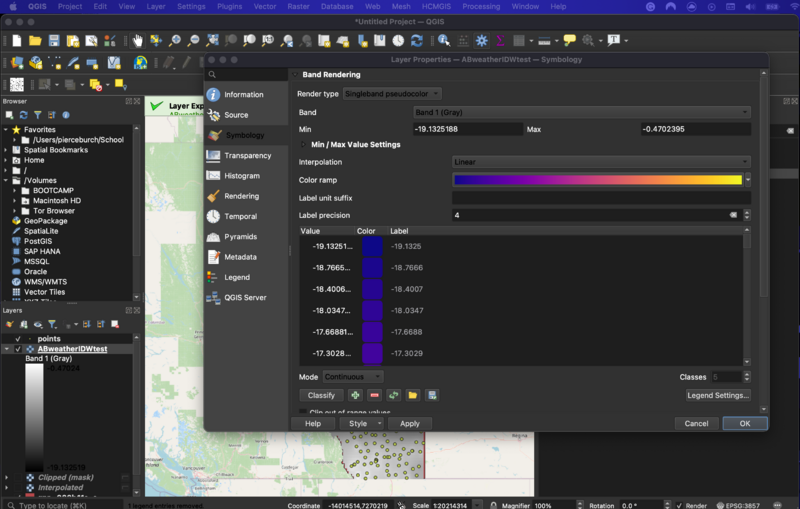The width and height of the screenshot is (800, 509).
Task: Open the Temporal Controller clock icon in toolbar
Action: click(398, 41)
